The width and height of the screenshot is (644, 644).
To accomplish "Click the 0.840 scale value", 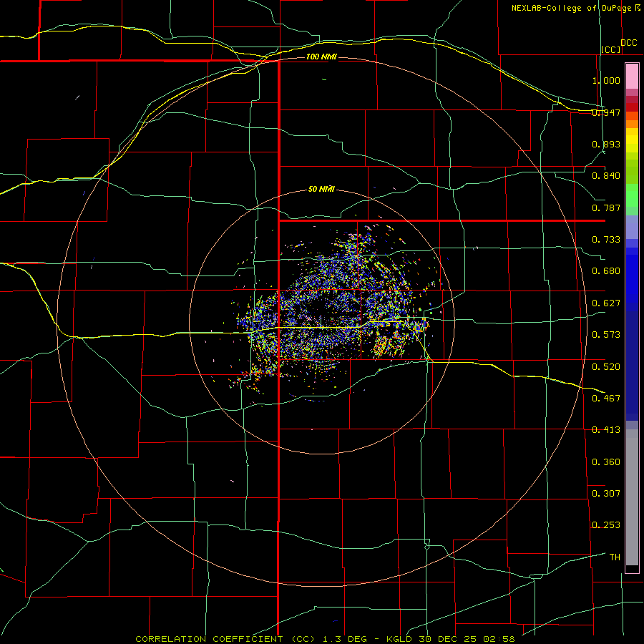I will pyautogui.click(x=606, y=176).
